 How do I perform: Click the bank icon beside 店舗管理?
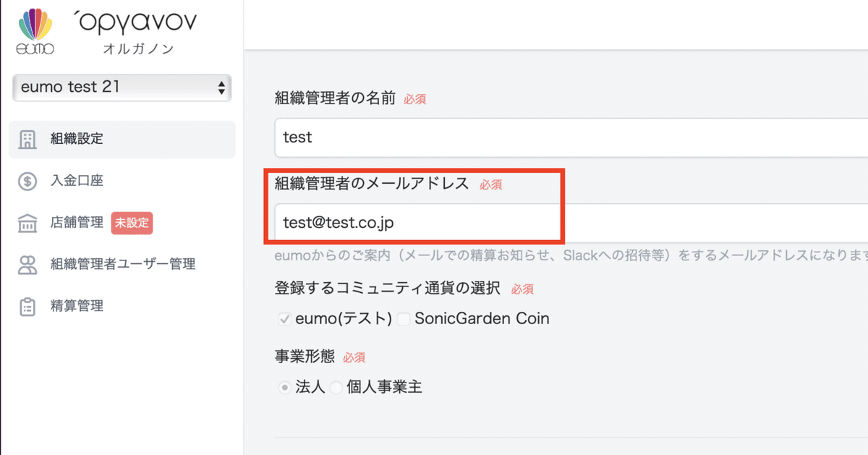[x=27, y=224]
